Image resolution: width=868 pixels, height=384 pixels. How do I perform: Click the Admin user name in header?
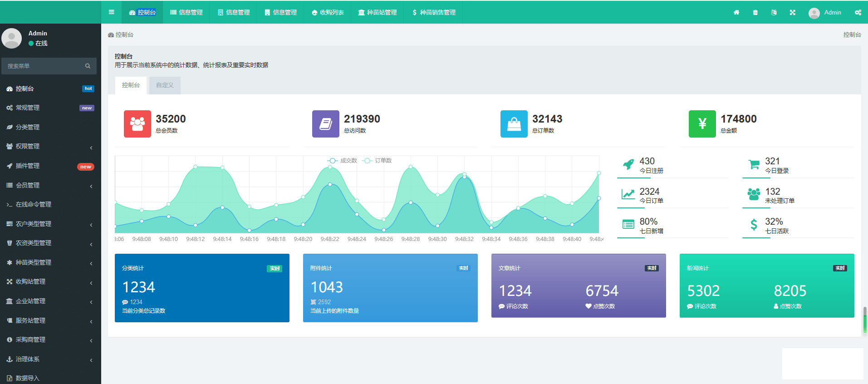(x=832, y=12)
